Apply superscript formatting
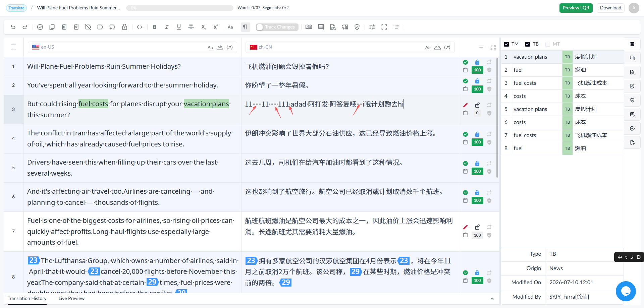The height and width of the screenshot is (308, 644). pyautogui.click(x=216, y=27)
